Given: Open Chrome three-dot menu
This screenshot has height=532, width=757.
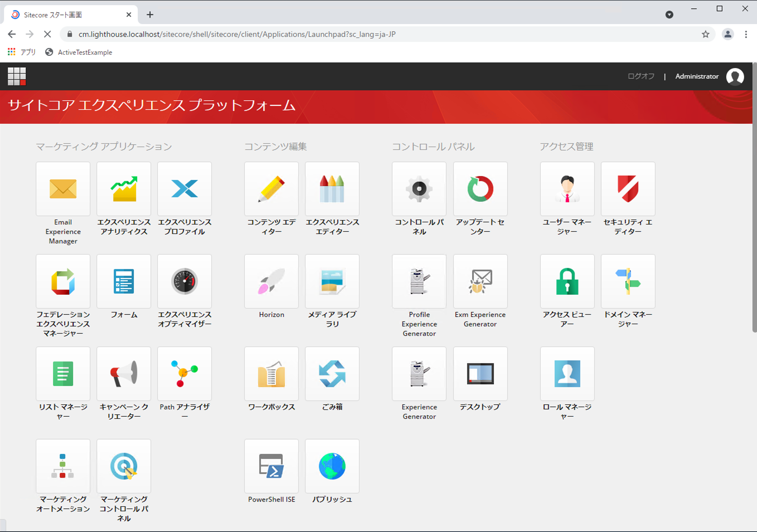Looking at the screenshot, I should (746, 34).
